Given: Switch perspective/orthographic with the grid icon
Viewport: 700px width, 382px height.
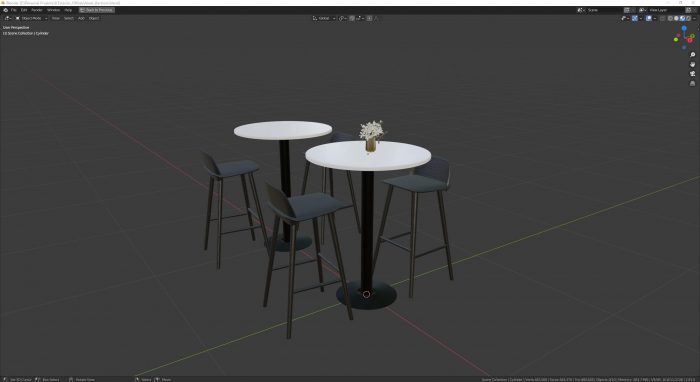Looking at the screenshot, I should pos(692,83).
